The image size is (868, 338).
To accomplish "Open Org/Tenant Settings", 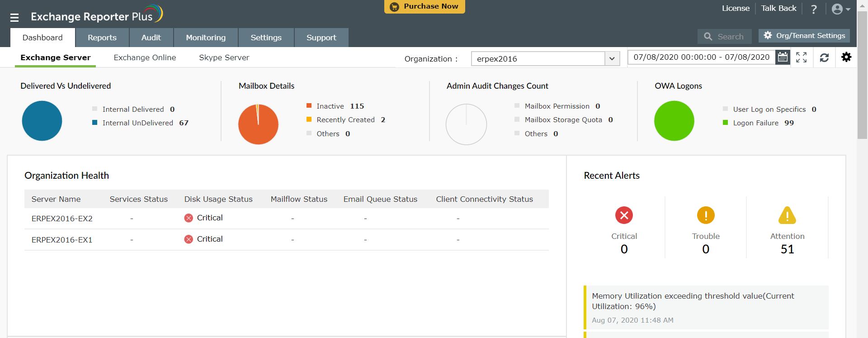I will [804, 36].
